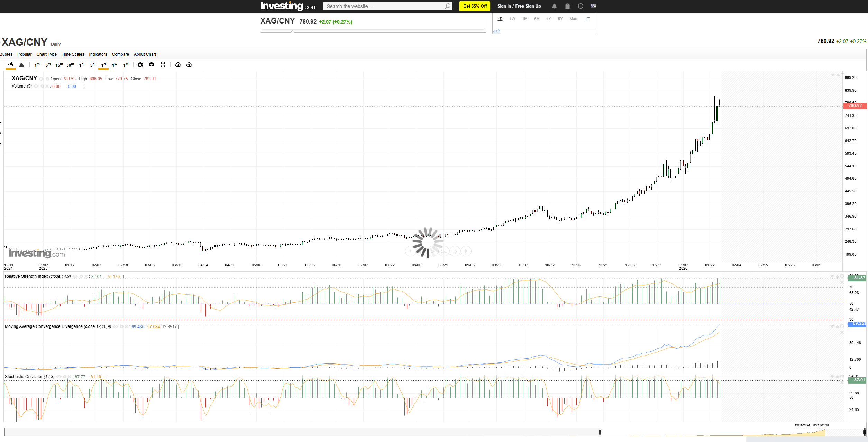The width and height of the screenshot is (868, 442).
Task: Open chart settings gear icon
Action: tap(140, 65)
